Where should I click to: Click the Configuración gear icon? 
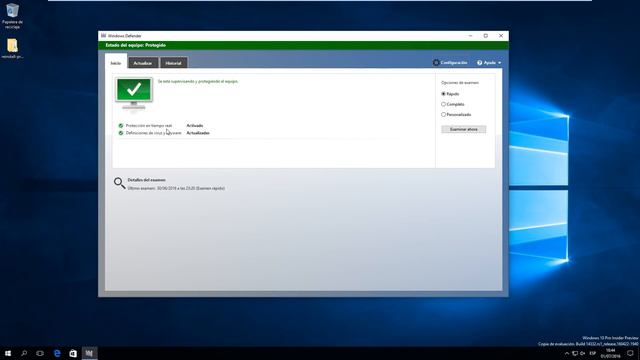[436, 62]
